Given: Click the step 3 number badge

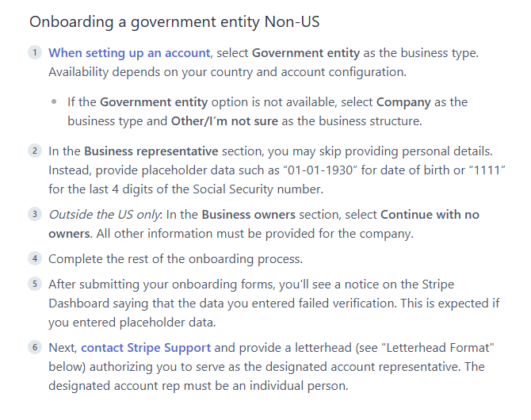Looking at the screenshot, I should 35,214.
